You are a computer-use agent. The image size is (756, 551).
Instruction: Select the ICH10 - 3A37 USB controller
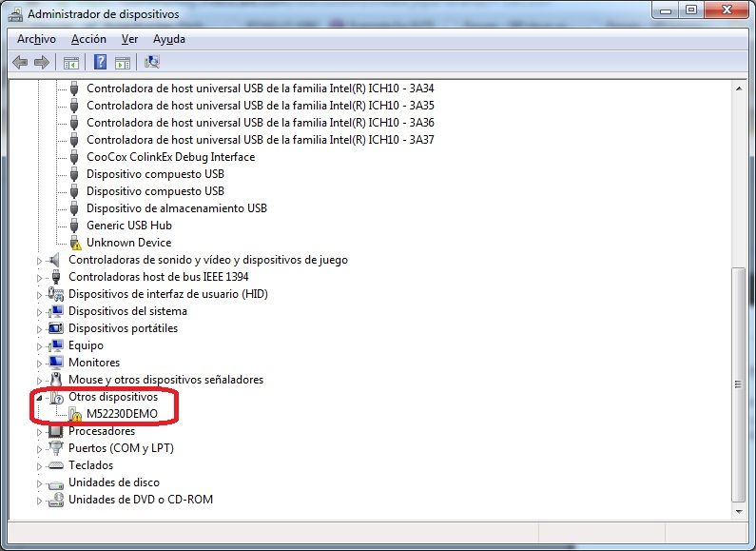pos(261,140)
